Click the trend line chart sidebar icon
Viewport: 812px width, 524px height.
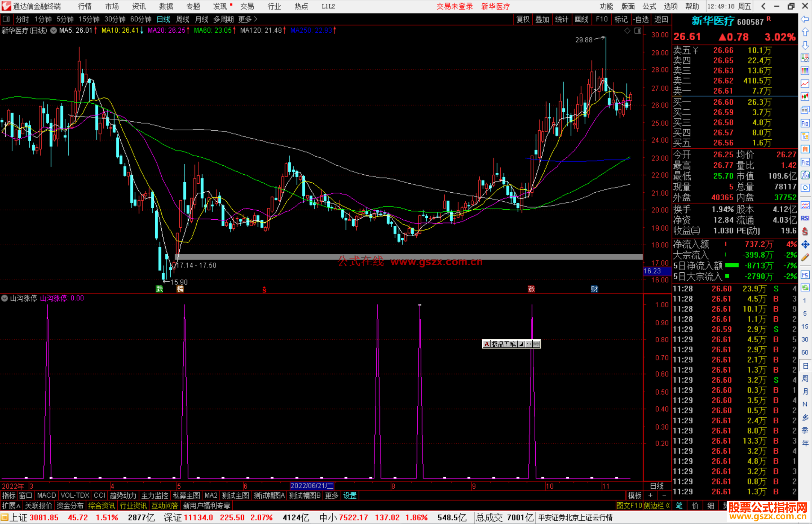805,83
